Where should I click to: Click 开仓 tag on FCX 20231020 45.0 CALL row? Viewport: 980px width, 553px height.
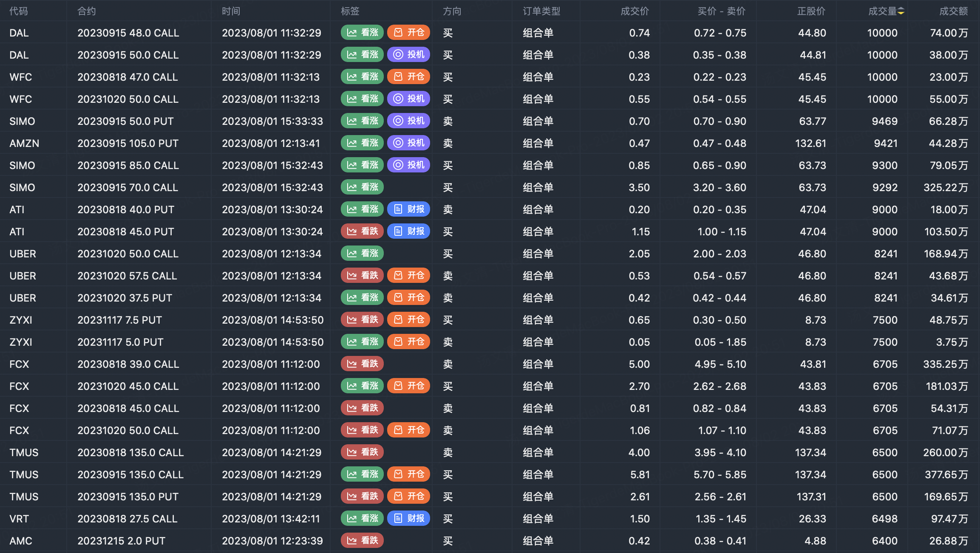(x=408, y=386)
